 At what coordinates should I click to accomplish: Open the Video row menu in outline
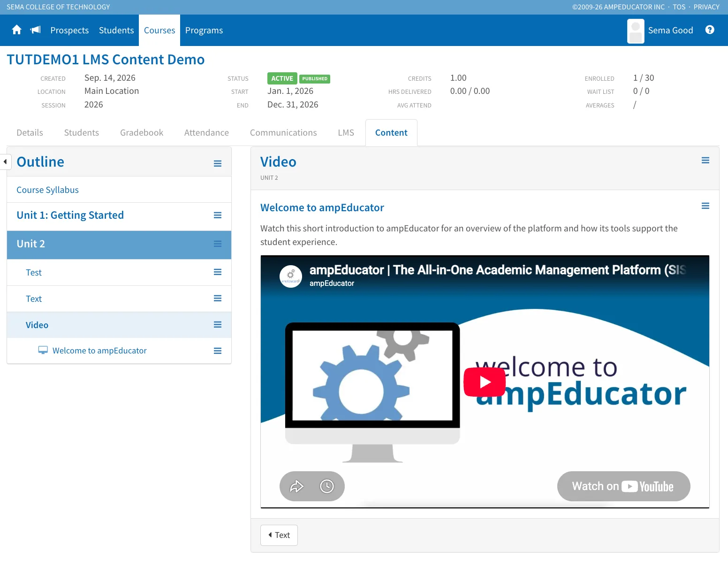point(218,325)
